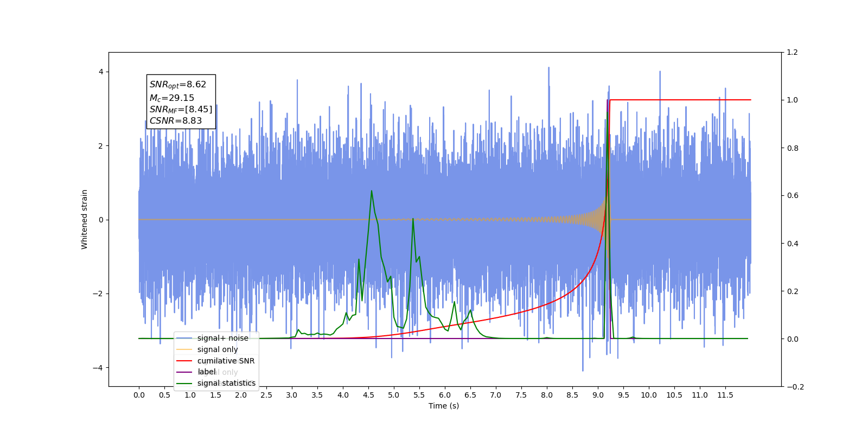
Task: Click the 1.2 tick on the right axis
Action: pos(792,53)
